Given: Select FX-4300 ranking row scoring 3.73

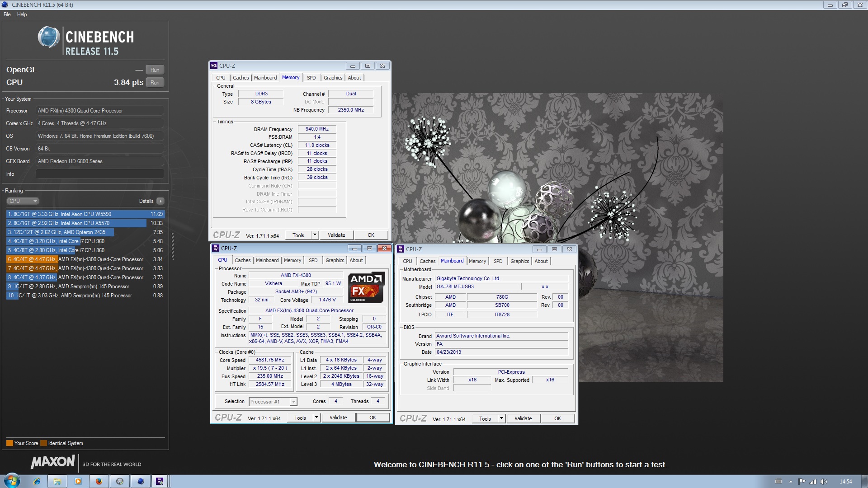Looking at the screenshot, I should 85,277.
